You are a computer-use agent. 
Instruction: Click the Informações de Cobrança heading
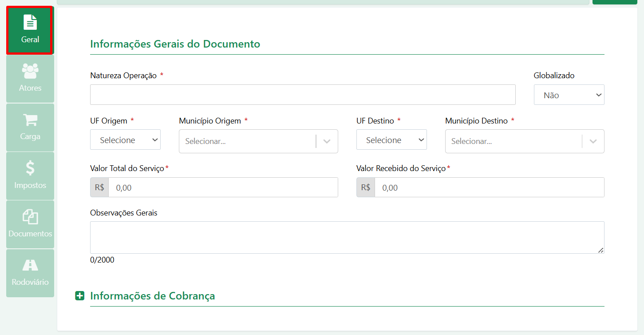tap(152, 296)
